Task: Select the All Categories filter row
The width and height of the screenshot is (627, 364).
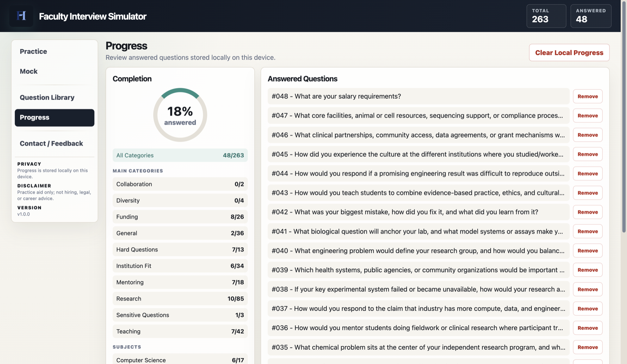Action: 180,155
